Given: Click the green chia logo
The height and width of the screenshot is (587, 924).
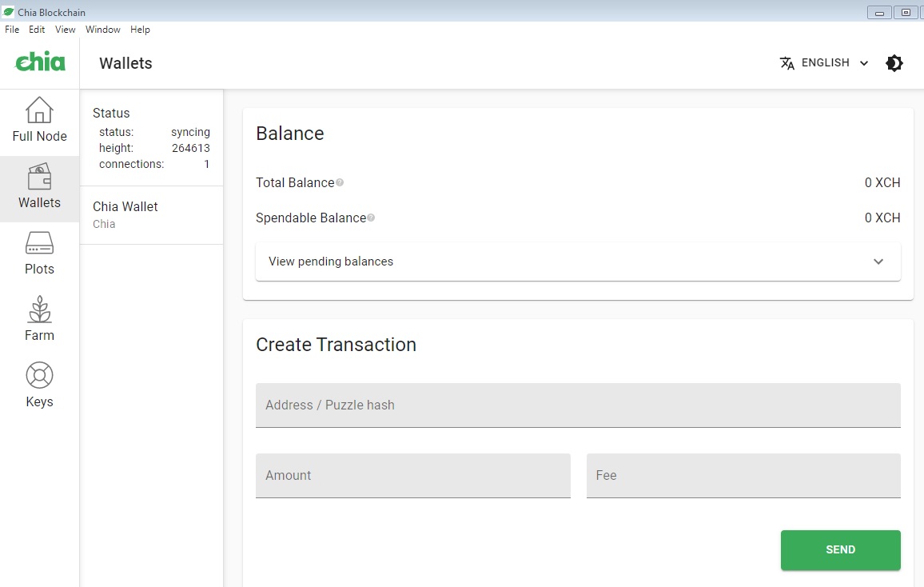Looking at the screenshot, I should 40,62.
